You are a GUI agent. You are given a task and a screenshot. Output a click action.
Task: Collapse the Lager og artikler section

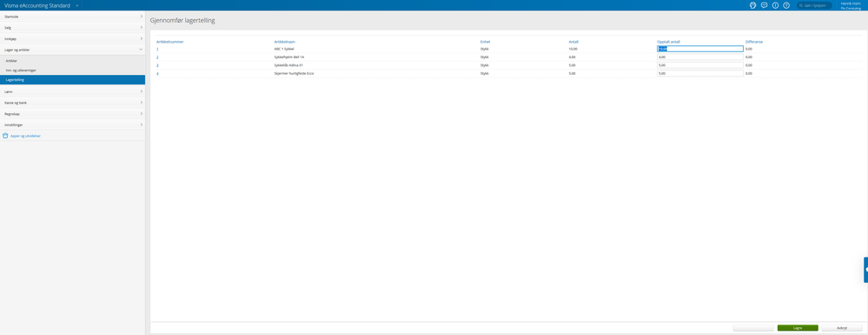[x=72, y=50]
